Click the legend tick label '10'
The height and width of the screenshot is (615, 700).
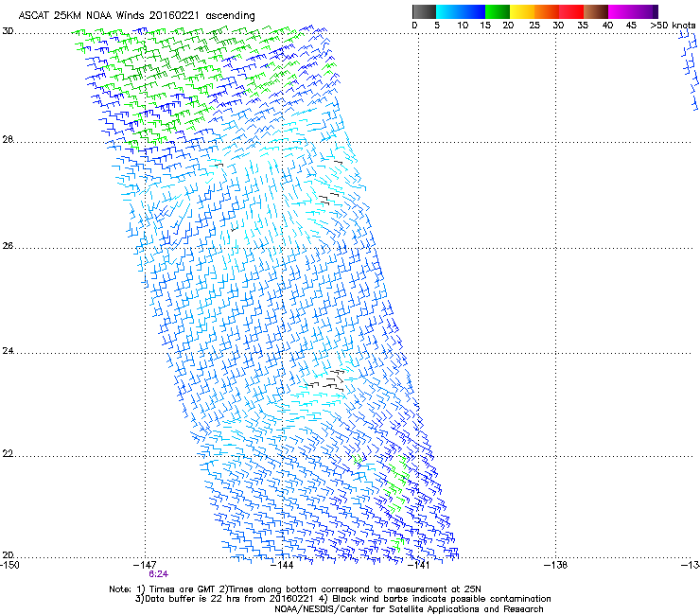(463, 26)
